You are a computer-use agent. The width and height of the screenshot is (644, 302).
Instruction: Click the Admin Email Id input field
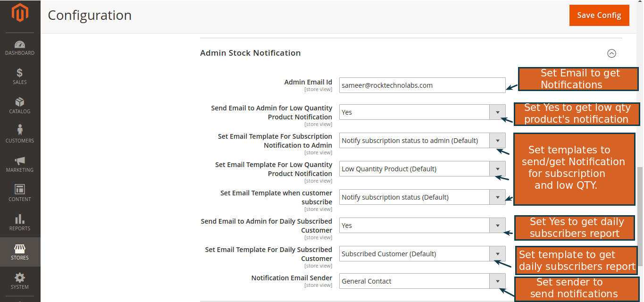click(x=422, y=85)
